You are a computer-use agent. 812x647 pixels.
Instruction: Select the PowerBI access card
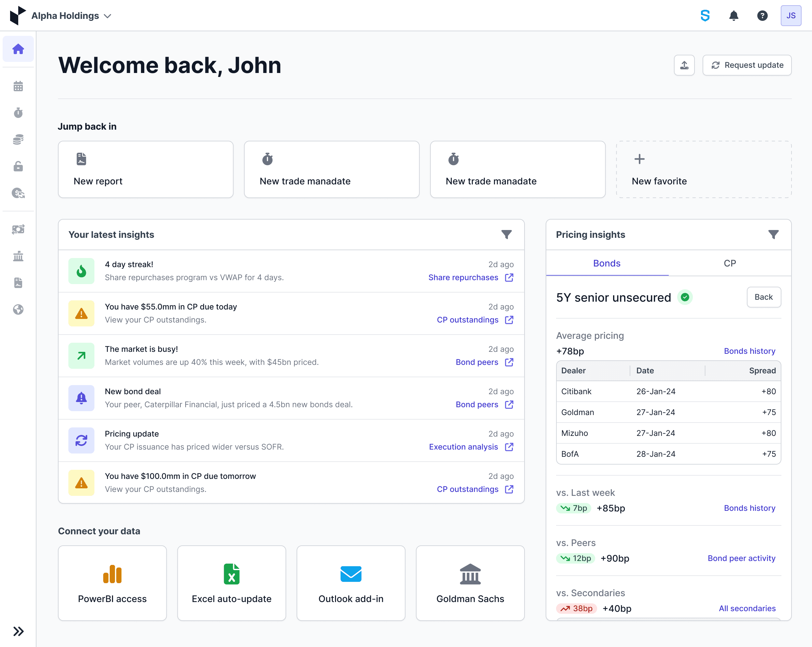pos(112,583)
